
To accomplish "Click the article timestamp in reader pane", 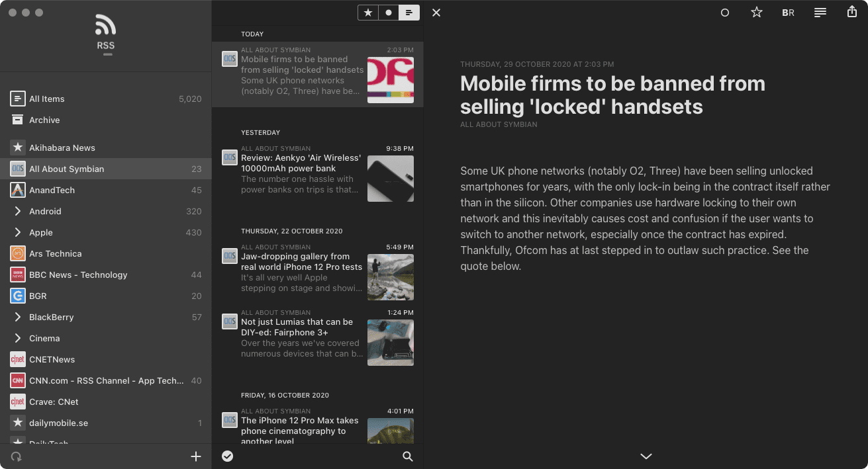I will 537,64.
